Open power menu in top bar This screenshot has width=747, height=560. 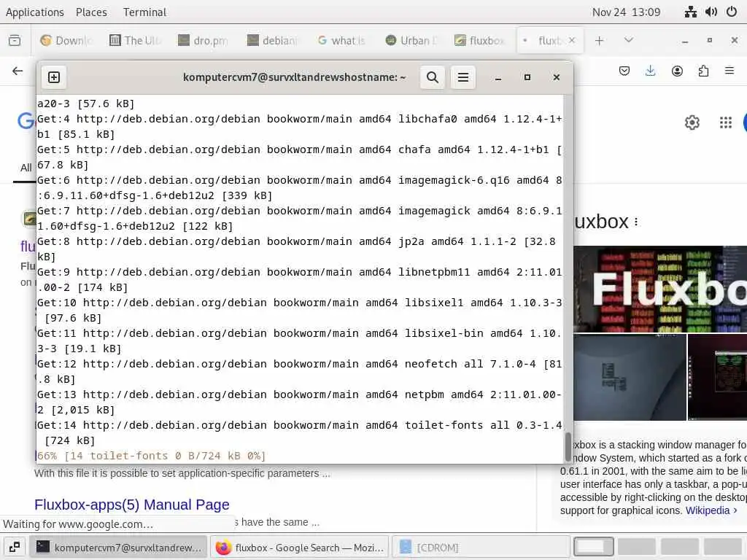click(731, 12)
